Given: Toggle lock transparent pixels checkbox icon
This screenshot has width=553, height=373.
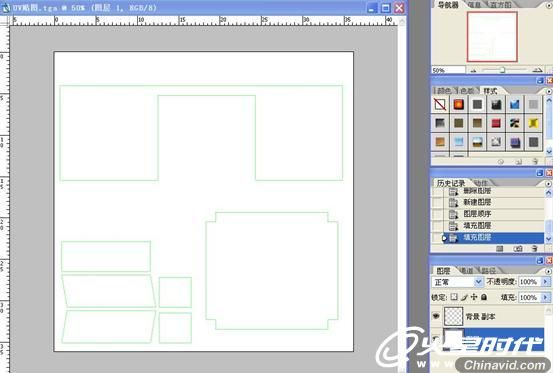Looking at the screenshot, I should (x=454, y=297).
